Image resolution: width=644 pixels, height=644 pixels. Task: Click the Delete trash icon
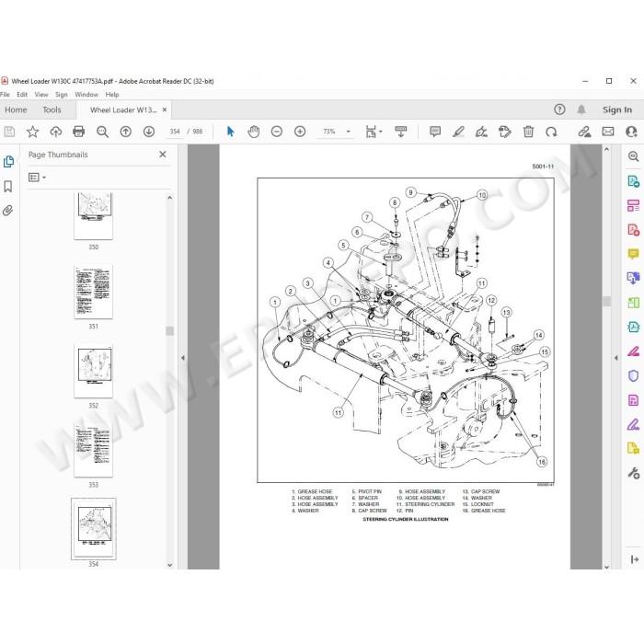point(528,132)
